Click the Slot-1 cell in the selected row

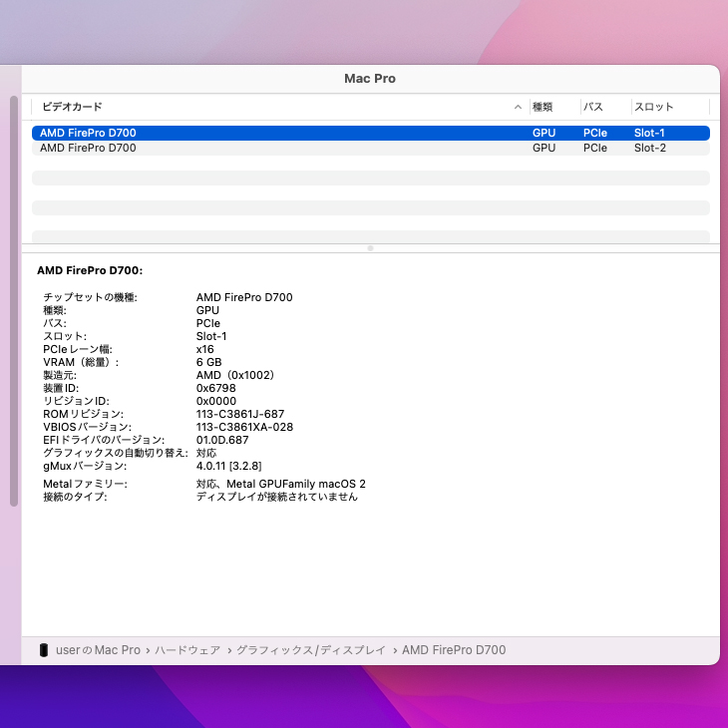tap(649, 133)
